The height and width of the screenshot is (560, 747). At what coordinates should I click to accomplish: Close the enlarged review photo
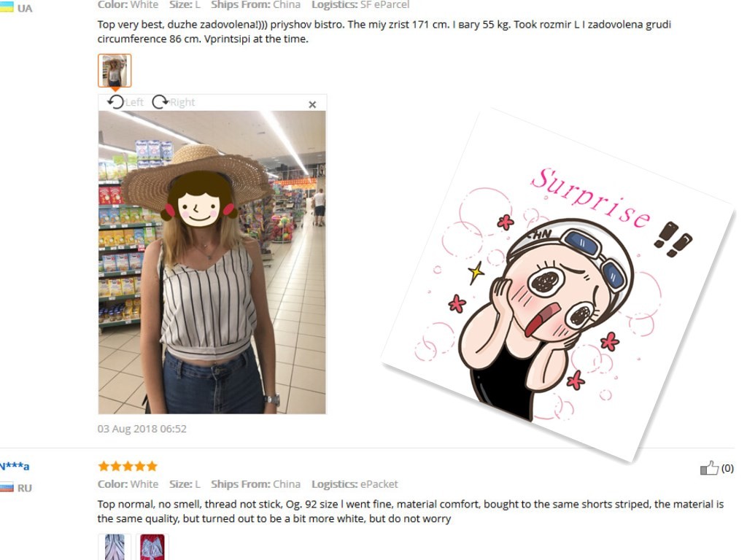[x=312, y=104]
